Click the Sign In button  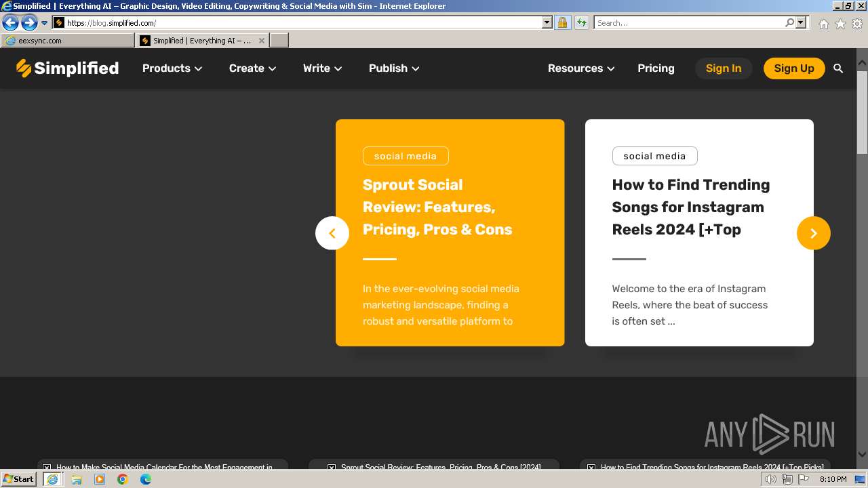724,68
